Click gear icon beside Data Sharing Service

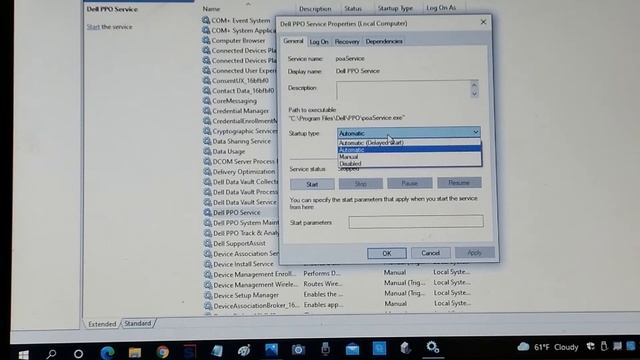(x=208, y=141)
